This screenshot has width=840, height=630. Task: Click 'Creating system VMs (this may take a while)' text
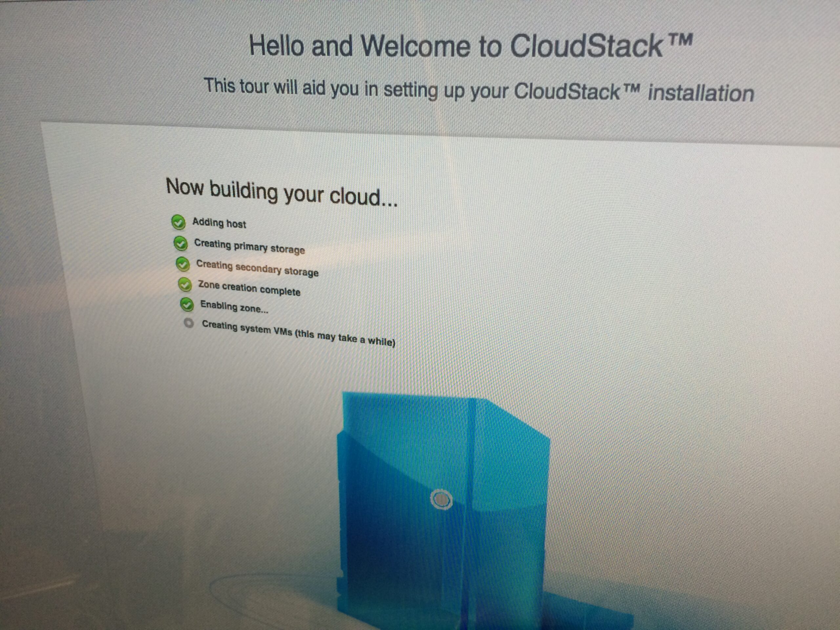[299, 333]
